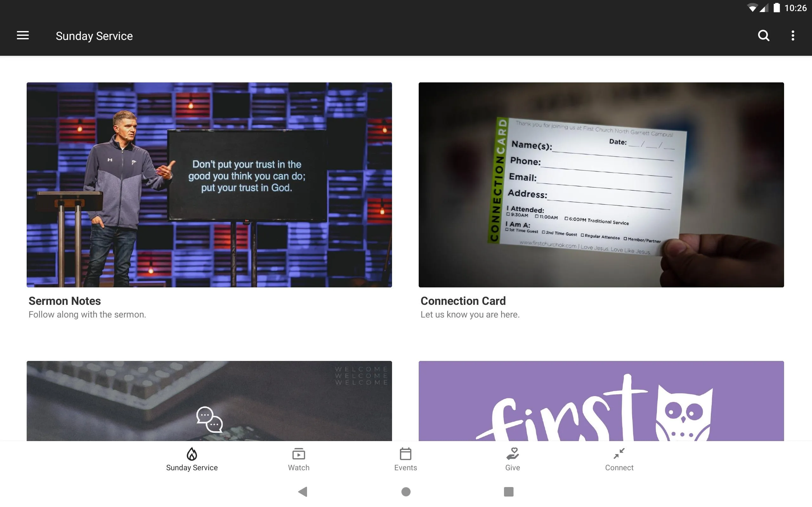
Task: Tap the purple First Church logo thumbnail
Action: [601, 400]
